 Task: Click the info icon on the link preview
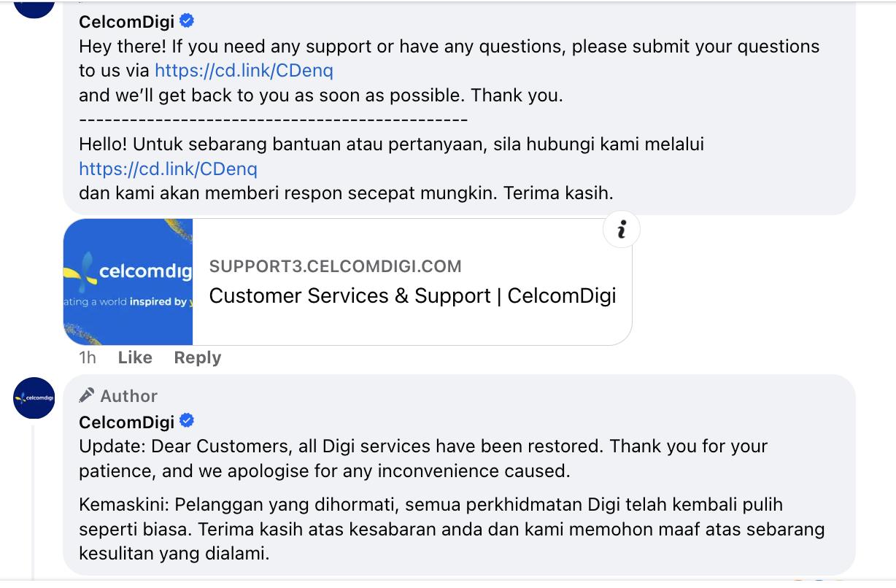622,231
